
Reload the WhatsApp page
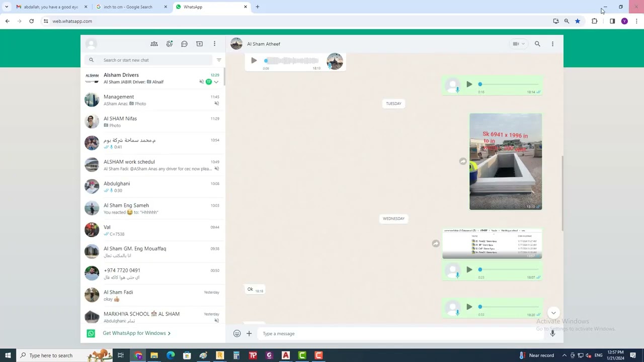31,21
